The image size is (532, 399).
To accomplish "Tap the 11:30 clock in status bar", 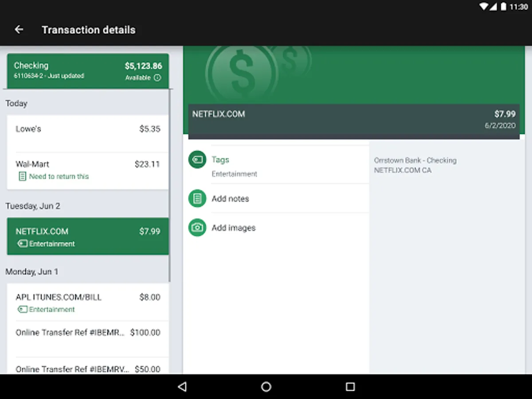I will [519, 7].
